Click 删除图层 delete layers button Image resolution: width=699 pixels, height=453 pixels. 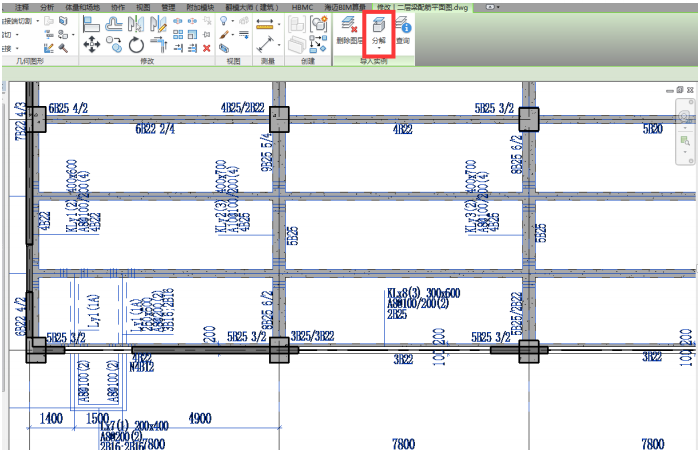(349, 31)
